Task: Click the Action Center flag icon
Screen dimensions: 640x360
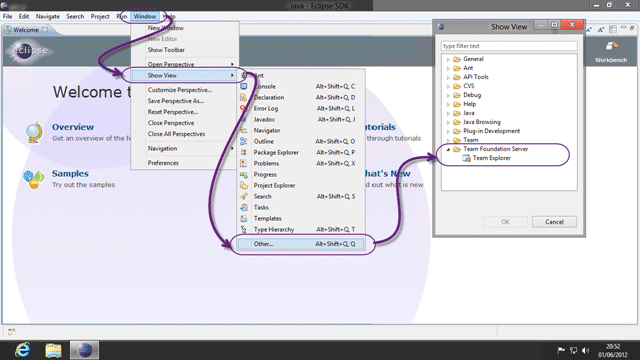Action: click(561, 350)
